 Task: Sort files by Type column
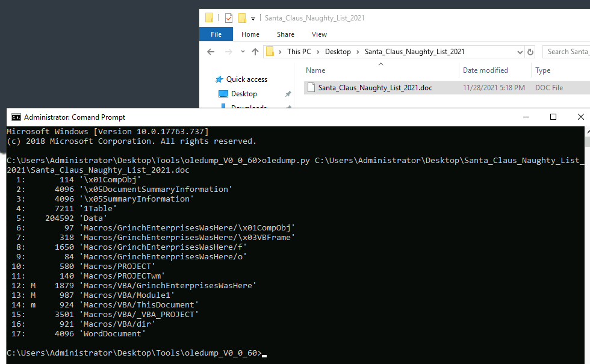coord(543,70)
